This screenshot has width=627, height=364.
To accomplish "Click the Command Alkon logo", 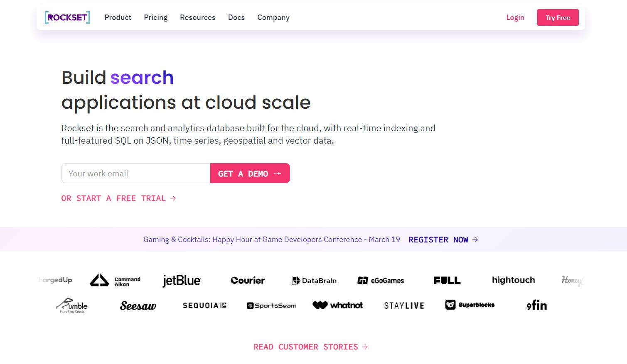I will (115, 281).
